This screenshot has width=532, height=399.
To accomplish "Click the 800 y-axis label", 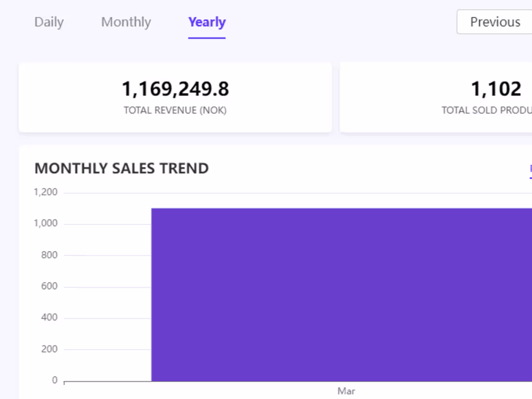I will [x=49, y=255].
